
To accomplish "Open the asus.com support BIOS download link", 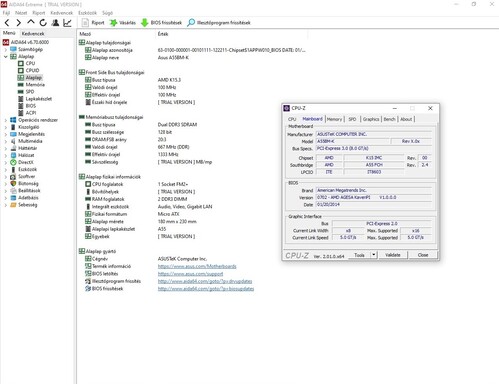I will (190, 274).
